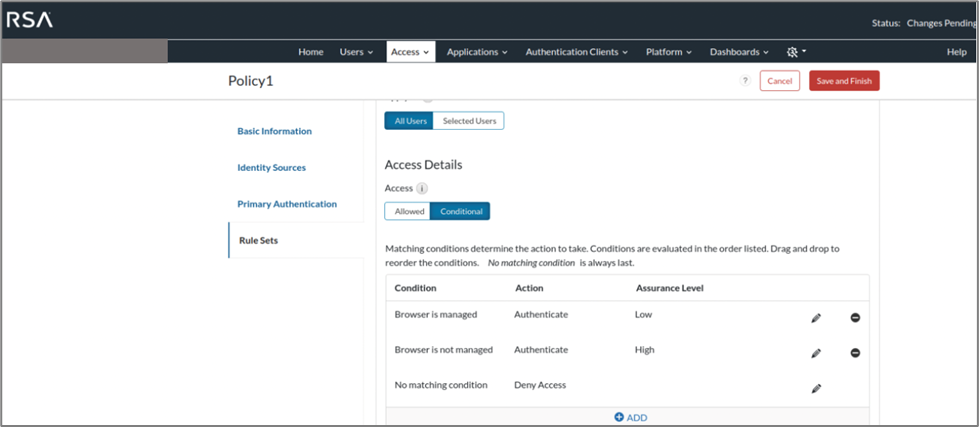Add a new condition with ADD
The height and width of the screenshot is (427, 979).
[x=631, y=417]
